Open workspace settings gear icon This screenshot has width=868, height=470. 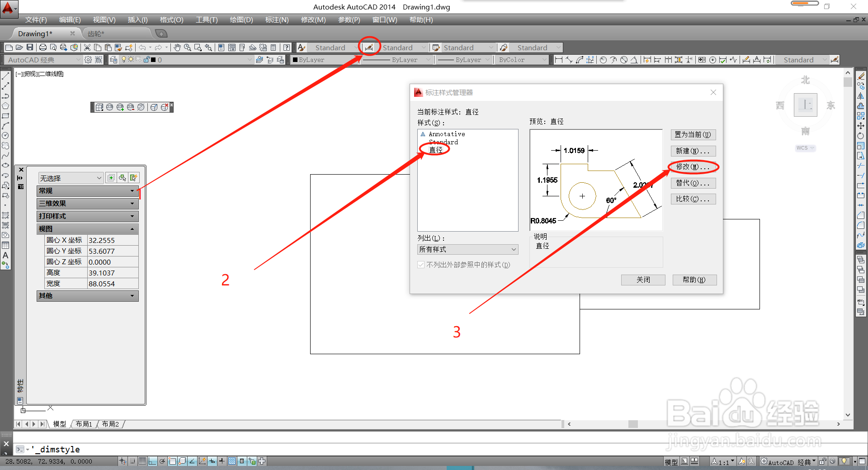coord(88,60)
